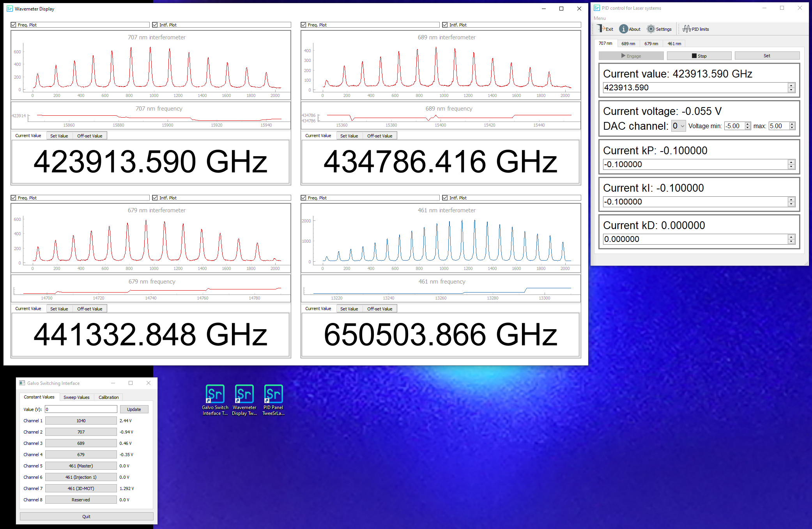Click Voltage min spinner arrows
Viewport: 812px width, 529px height.
[748, 126]
